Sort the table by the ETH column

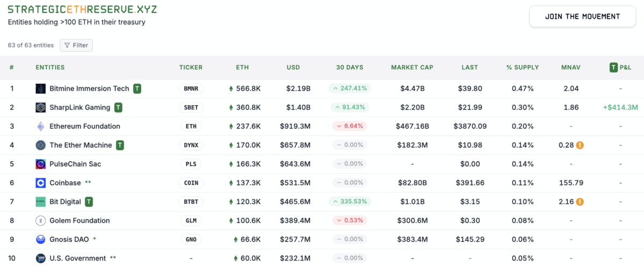(x=242, y=67)
